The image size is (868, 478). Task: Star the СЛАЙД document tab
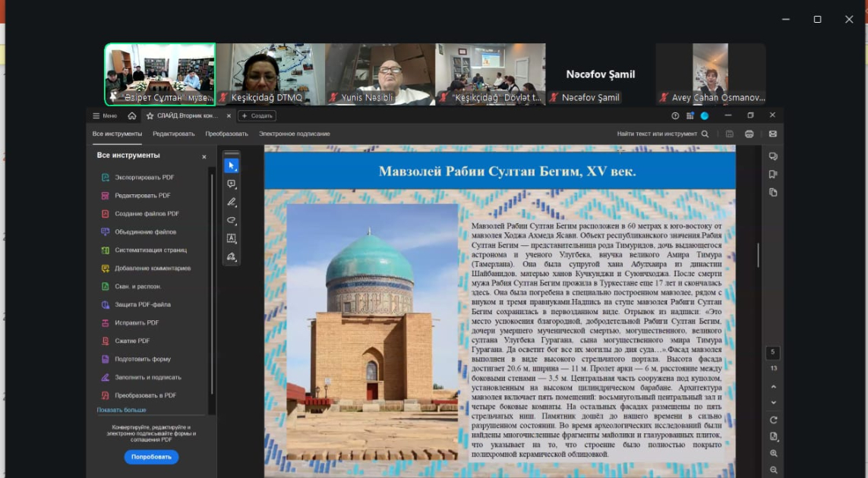coord(150,116)
